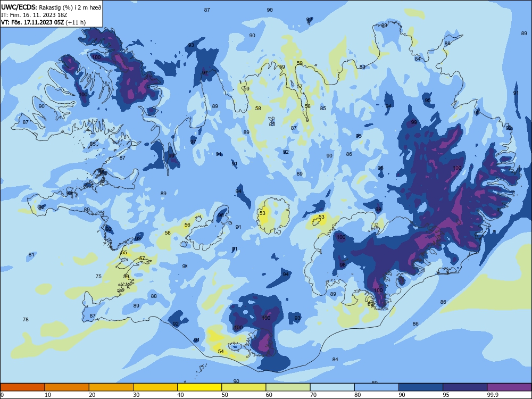Click the golden 30–40 legend swatch
This screenshot has width=532, height=399.
155,387
